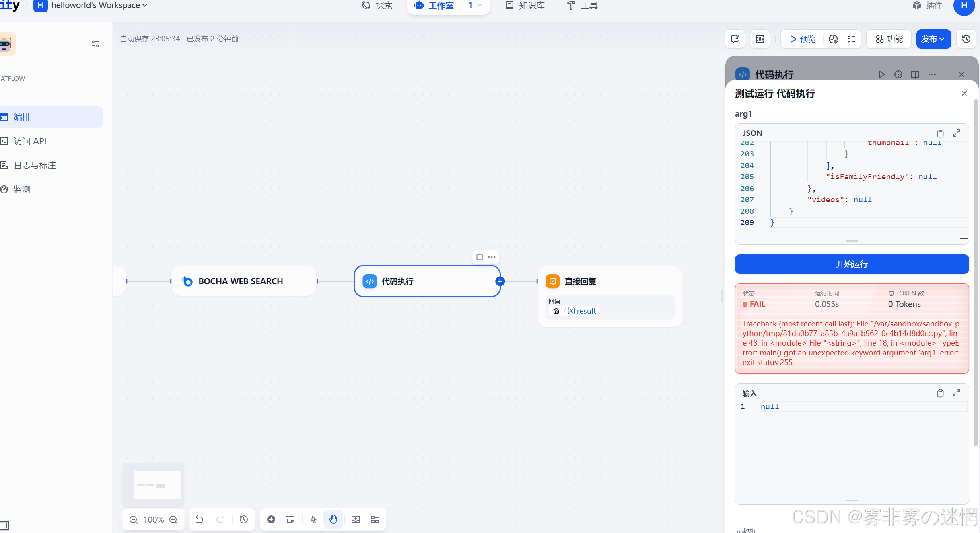Open 访问 API in the sidebar
980x533 pixels.
point(30,141)
